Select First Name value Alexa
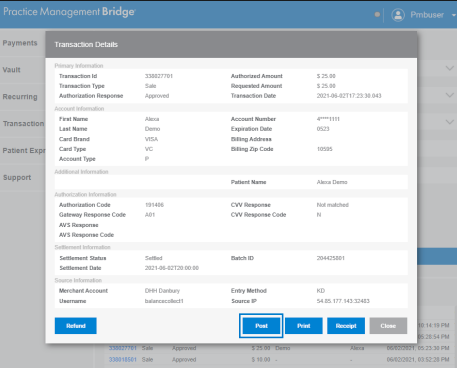The image size is (457, 368). point(152,119)
